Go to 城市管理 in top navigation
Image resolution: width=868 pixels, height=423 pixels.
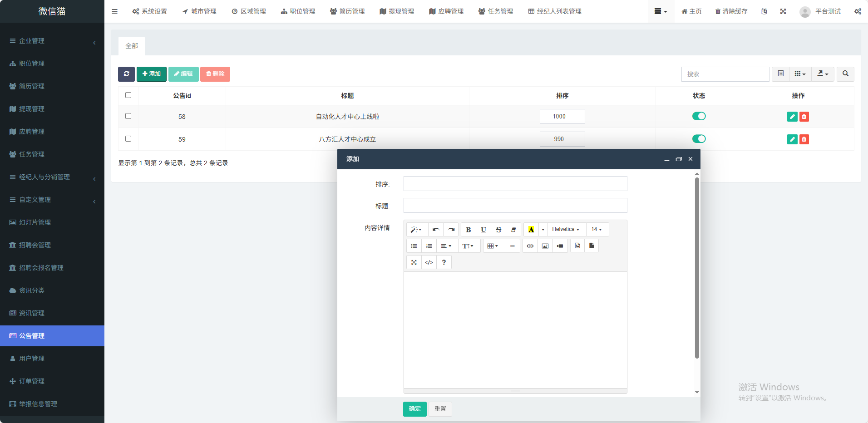(x=199, y=11)
